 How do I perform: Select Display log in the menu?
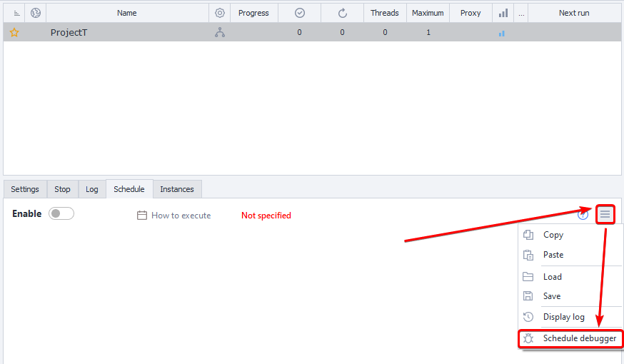tap(563, 317)
